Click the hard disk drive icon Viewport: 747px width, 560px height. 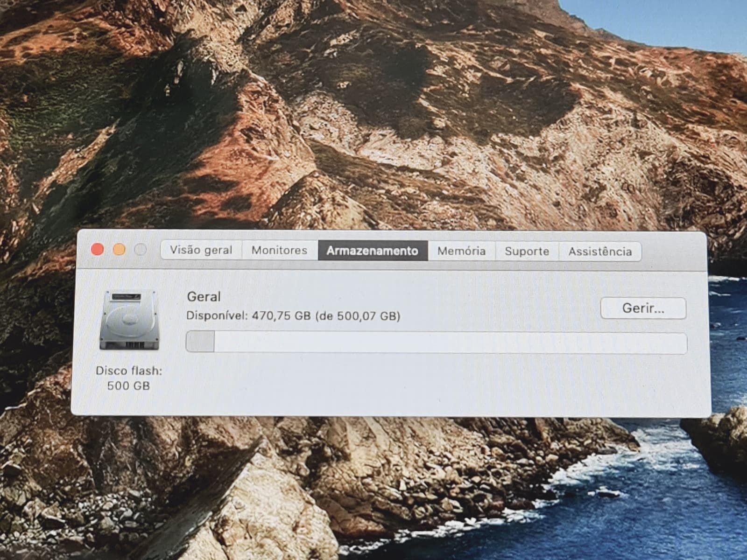(x=129, y=320)
